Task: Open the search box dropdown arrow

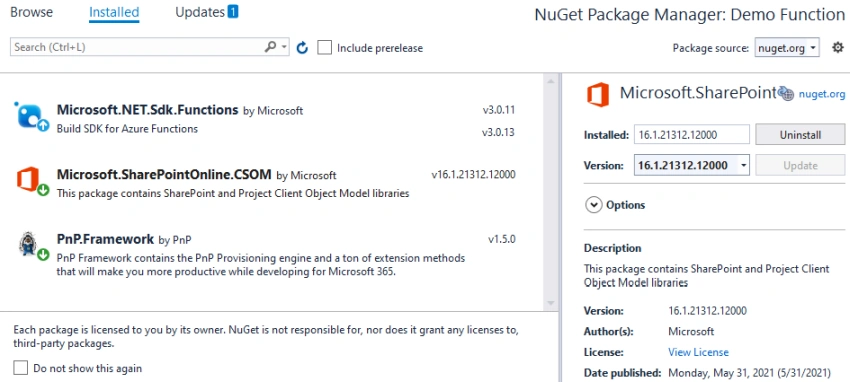Action: 284,47
